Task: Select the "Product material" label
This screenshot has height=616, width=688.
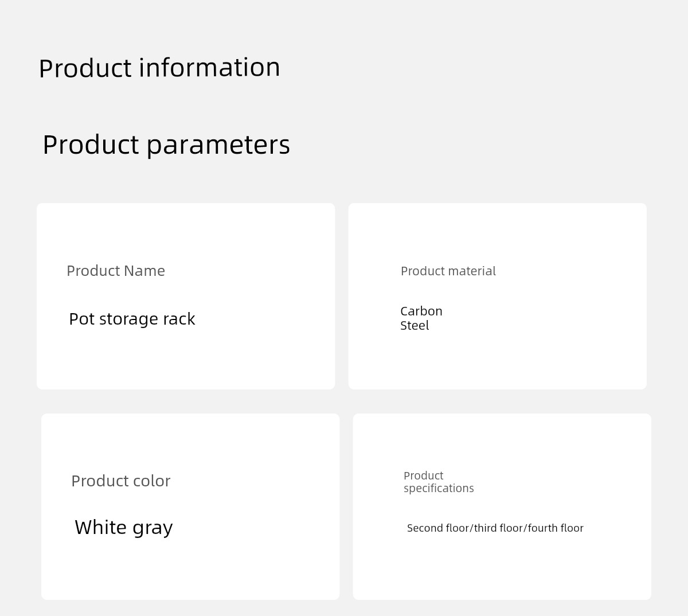Action: tap(448, 271)
